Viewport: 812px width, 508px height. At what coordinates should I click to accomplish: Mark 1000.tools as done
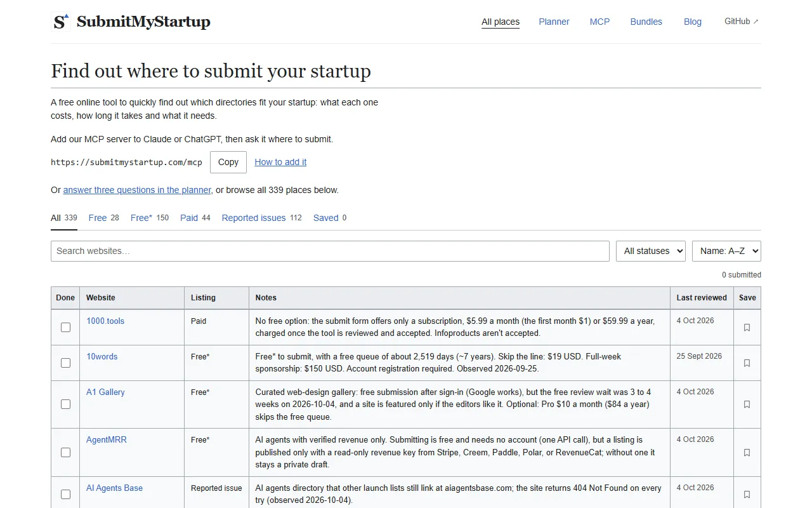click(x=65, y=327)
